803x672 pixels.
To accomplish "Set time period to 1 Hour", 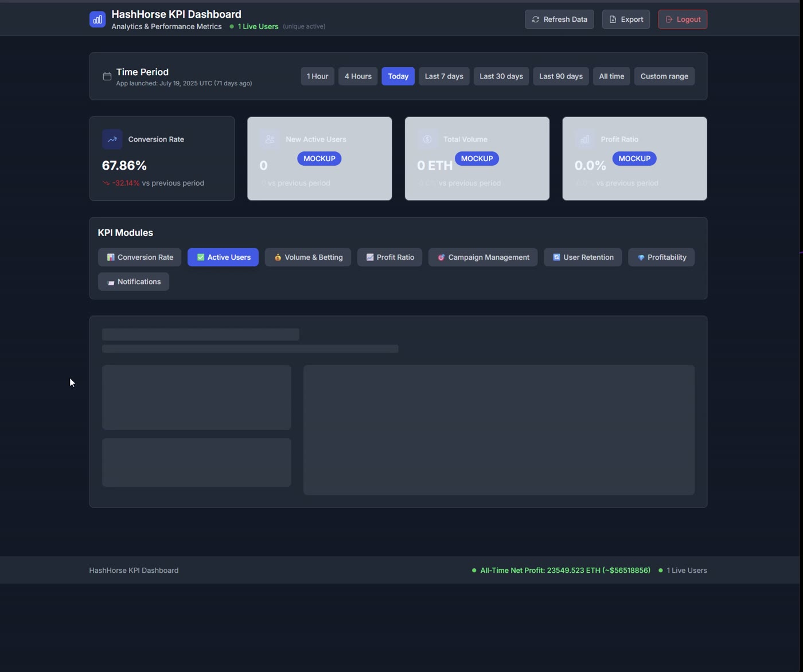I will click(x=318, y=76).
